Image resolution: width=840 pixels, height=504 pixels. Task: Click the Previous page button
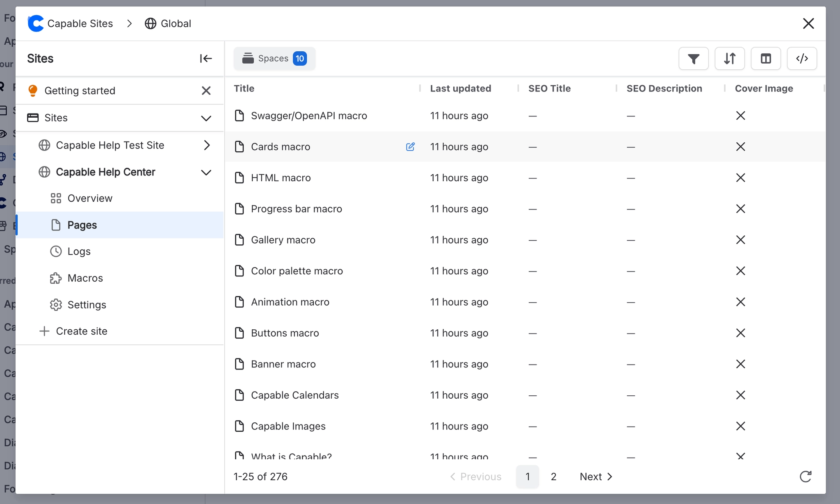(475, 477)
